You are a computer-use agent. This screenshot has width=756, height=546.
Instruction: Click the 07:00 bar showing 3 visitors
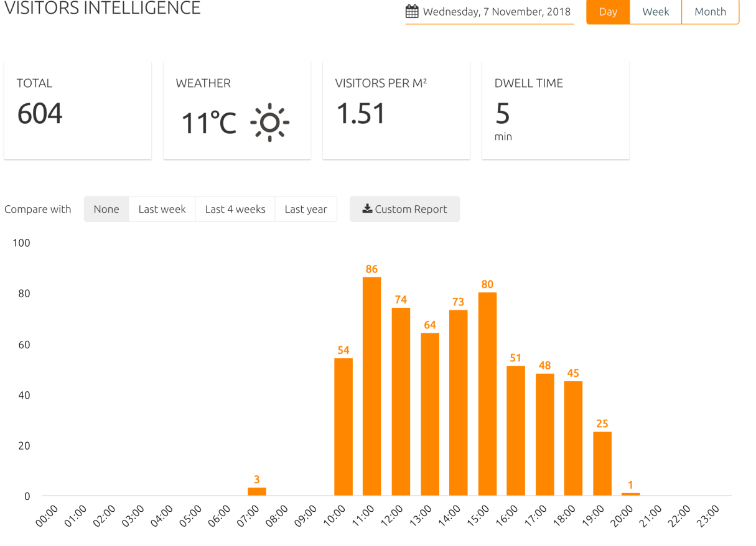257,491
